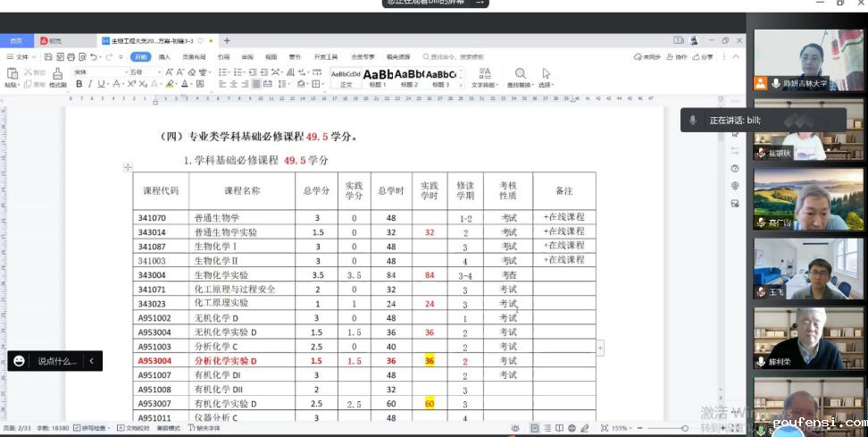The width and height of the screenshot is (868, 437).
Task: Click the Paste clipboard icon
Action: click(12, 73)
